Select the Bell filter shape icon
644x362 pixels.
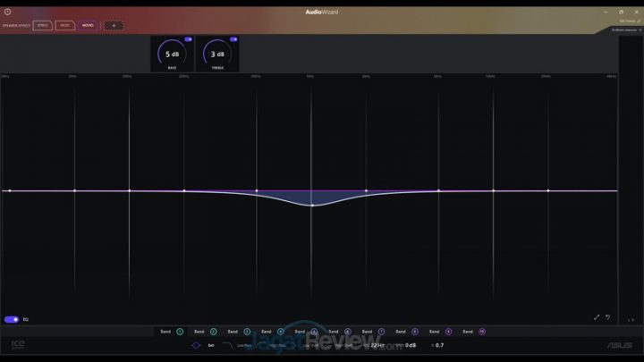coord(197,345)
